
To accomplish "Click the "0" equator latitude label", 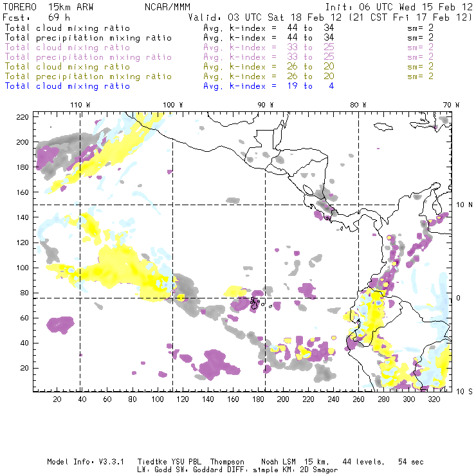I will pos(459,298).
